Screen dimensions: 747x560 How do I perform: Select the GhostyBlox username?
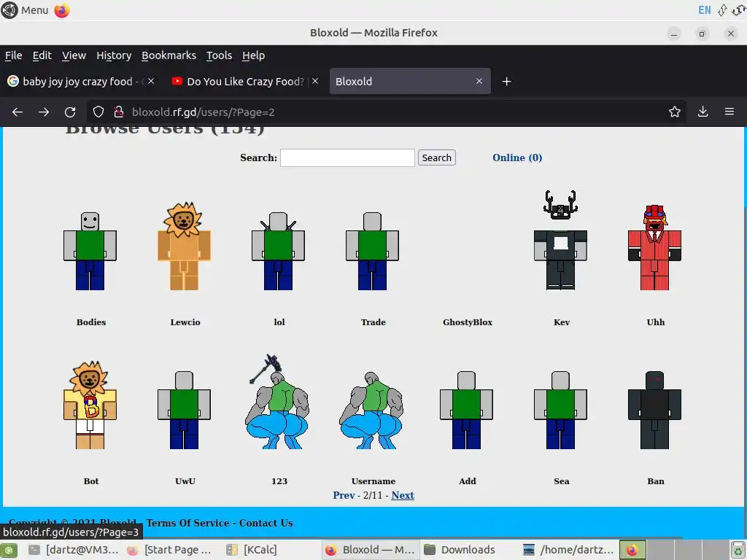pos(468,322)
